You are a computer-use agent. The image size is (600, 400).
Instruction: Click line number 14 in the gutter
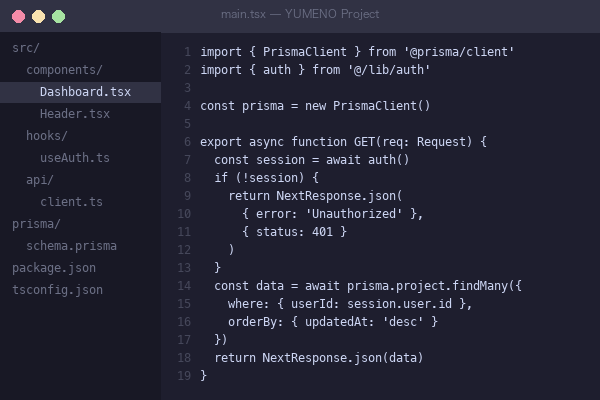[x=184, y=286]
